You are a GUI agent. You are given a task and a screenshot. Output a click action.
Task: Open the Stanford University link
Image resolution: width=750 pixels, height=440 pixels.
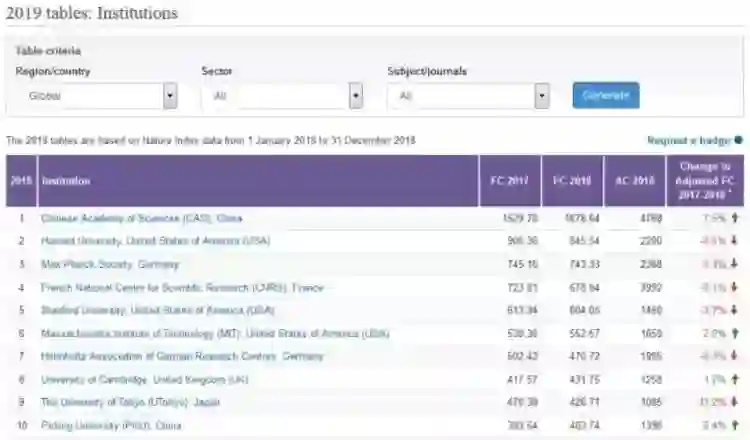(x=157, y=310)
